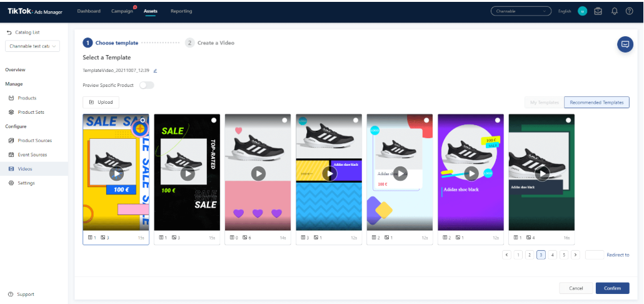Open the floating chat feedback button
The height and width of the screenshot is (304, 644).
click(x=625, y=44)
